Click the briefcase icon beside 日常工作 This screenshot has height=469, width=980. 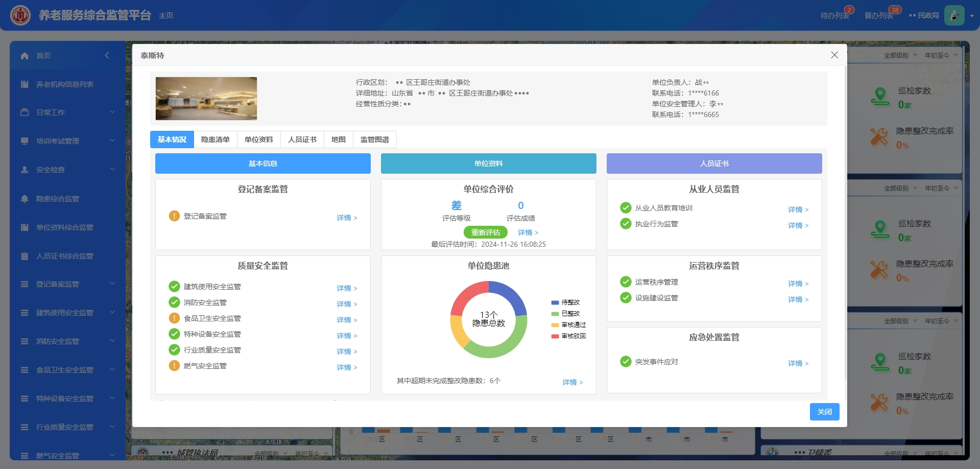pyautogui.click(x=25, y=112)
